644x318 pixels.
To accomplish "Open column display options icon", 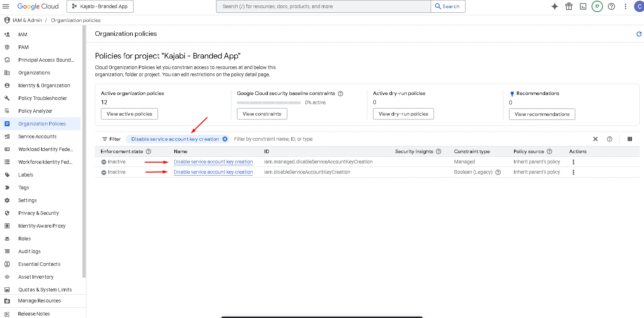I will (x=630, y=139).
